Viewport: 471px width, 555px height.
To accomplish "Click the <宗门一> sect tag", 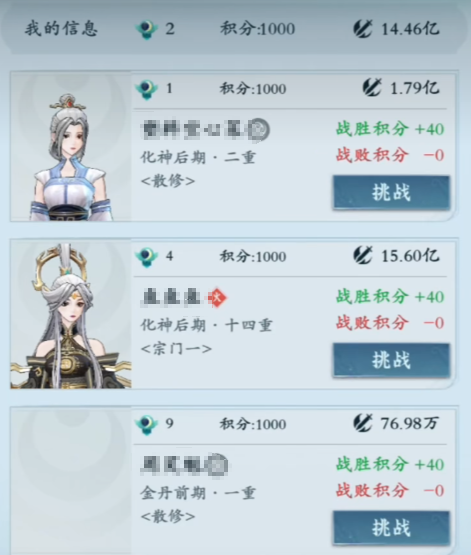I will tap(176, 349).
